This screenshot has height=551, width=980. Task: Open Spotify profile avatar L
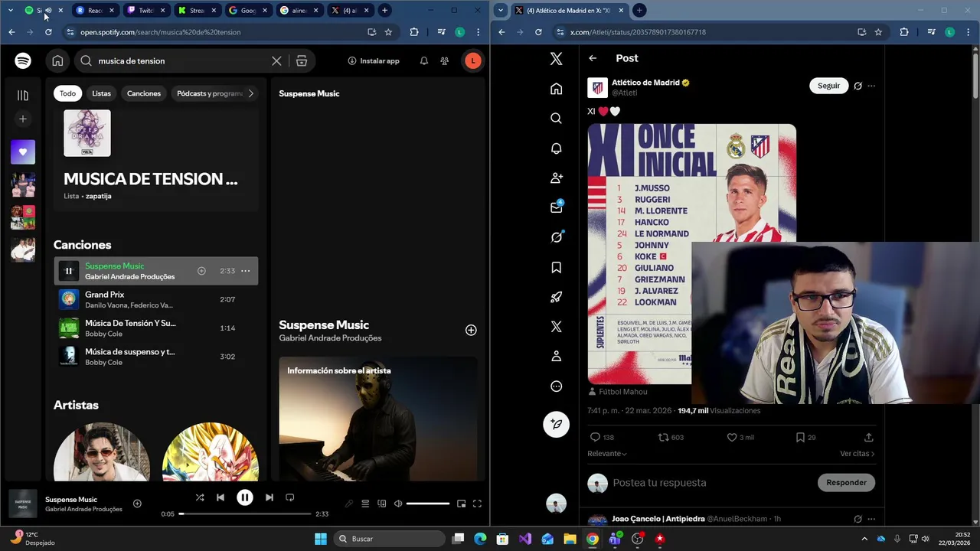pyautogui.click(x=473, y=60)
